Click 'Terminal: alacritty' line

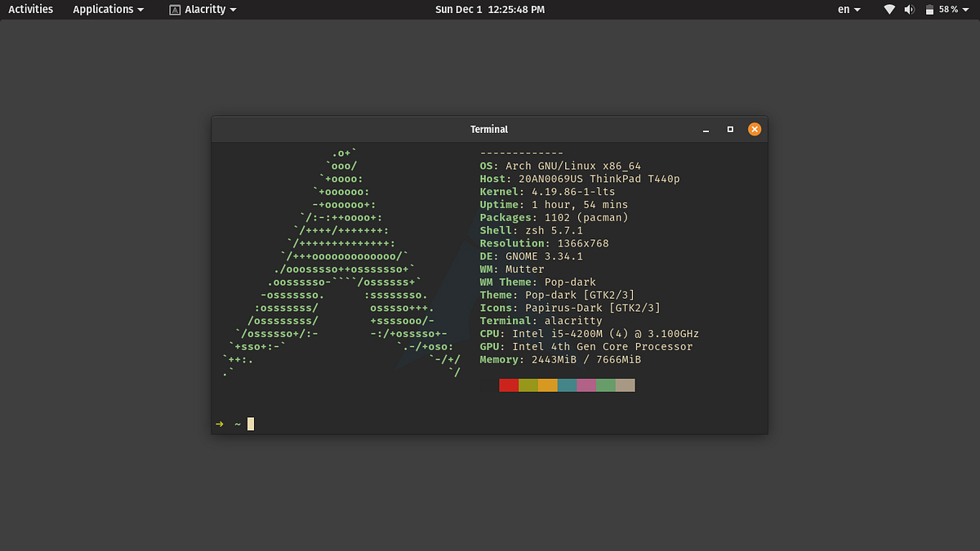[541, 321]
